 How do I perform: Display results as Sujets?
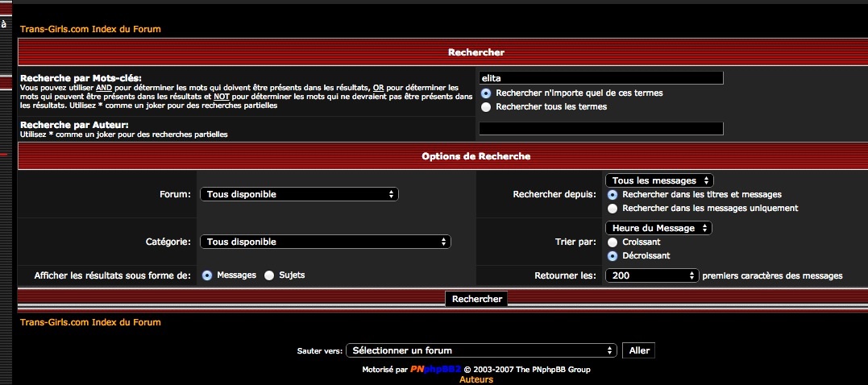[x=269, y=275]
